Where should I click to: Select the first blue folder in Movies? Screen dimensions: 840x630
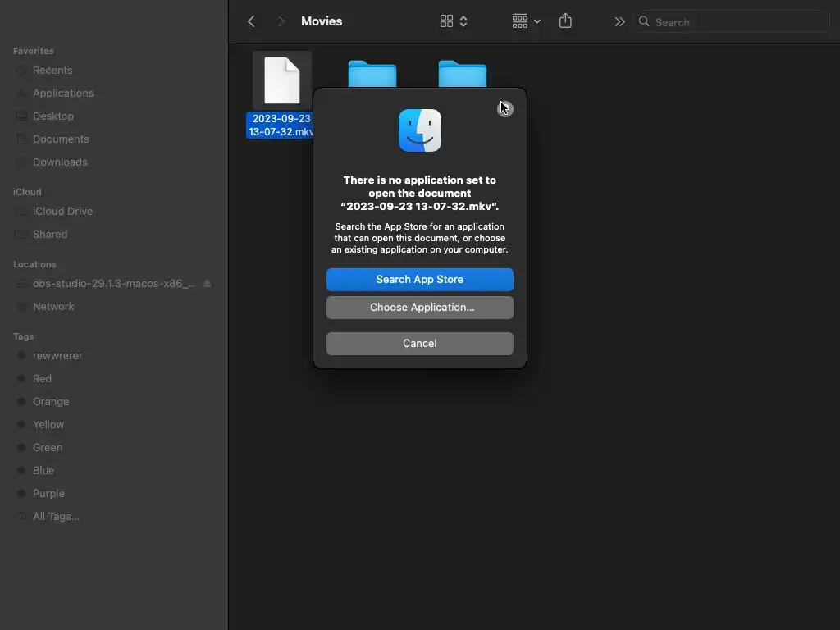[x=372, y=74]
